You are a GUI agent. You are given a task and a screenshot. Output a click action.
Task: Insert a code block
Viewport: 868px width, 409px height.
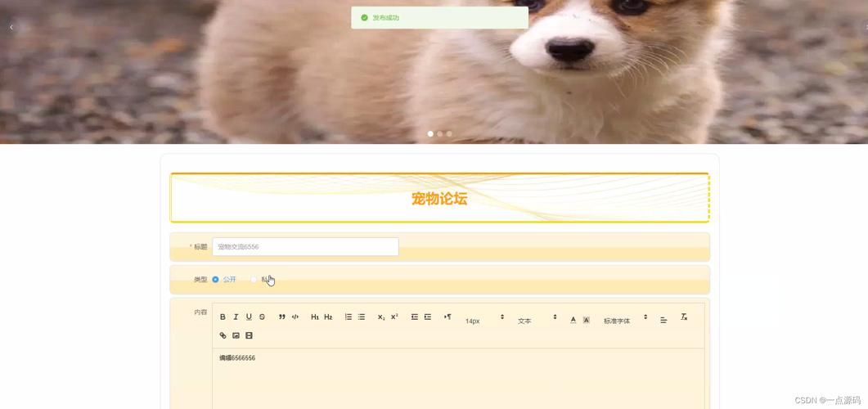[x=295, y=317]
